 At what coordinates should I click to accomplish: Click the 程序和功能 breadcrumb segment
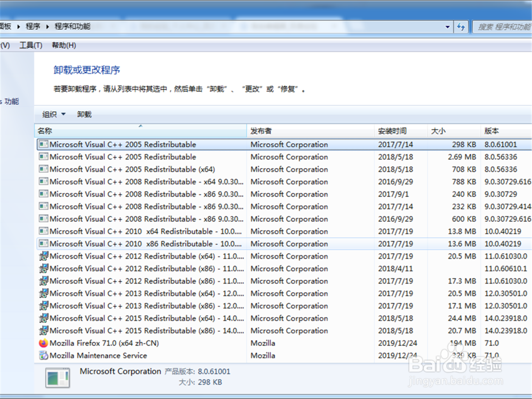72,27
